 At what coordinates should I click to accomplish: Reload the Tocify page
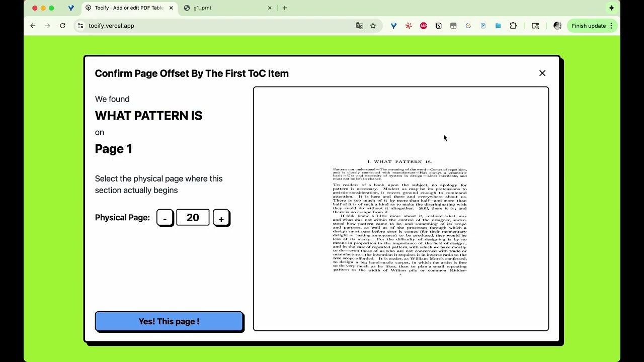62,26
